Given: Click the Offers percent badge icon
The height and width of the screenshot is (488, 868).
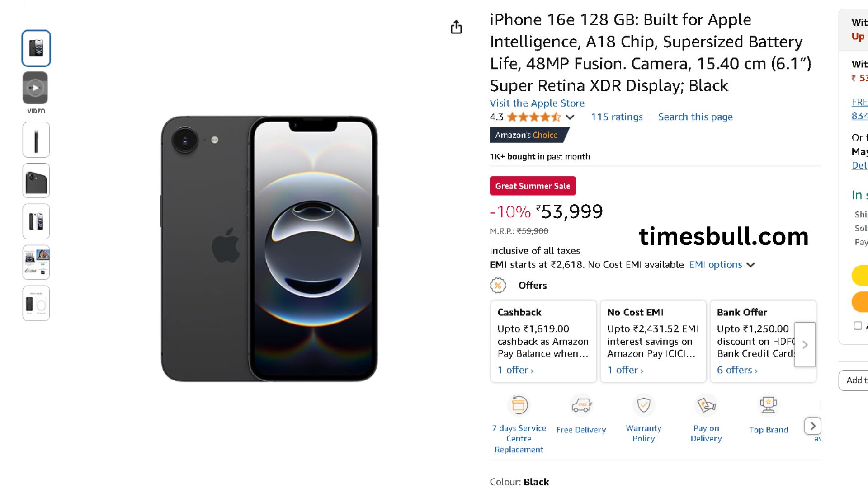Looking at the screenshot, I should click(498, 286).
